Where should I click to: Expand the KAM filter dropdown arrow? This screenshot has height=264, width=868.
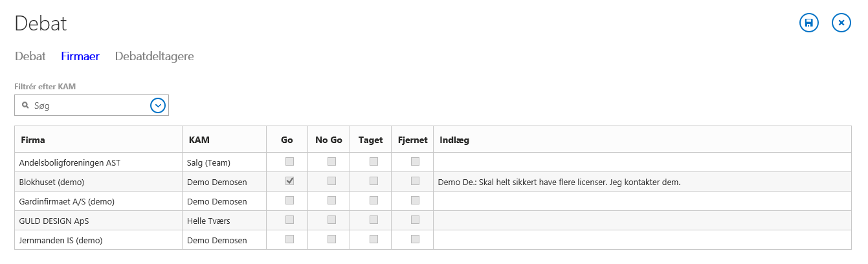158,105
